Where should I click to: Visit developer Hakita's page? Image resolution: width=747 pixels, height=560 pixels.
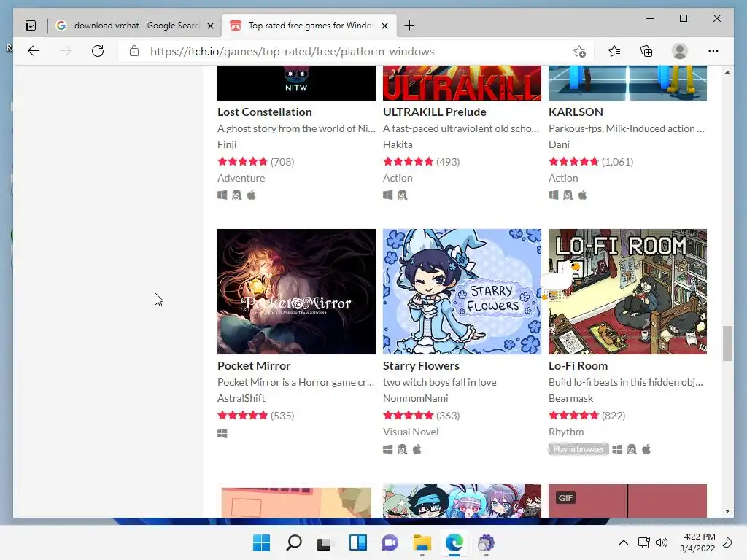pos(398,144)
